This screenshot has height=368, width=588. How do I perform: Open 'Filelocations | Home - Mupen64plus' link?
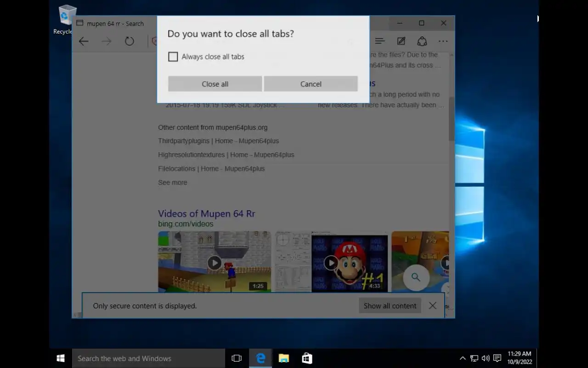click(211, 168)
